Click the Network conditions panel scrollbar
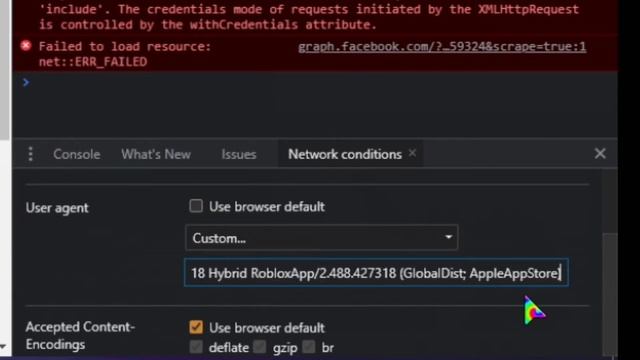 click(x=610, y=293)
